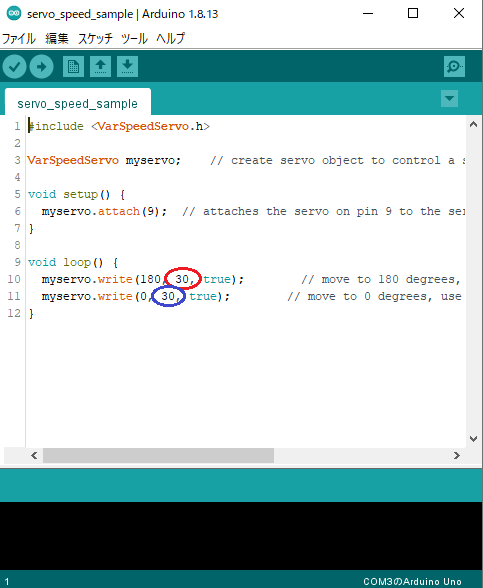Click comment 'move to 0 degrees'
Screen dimensions: 483x588
370,296
